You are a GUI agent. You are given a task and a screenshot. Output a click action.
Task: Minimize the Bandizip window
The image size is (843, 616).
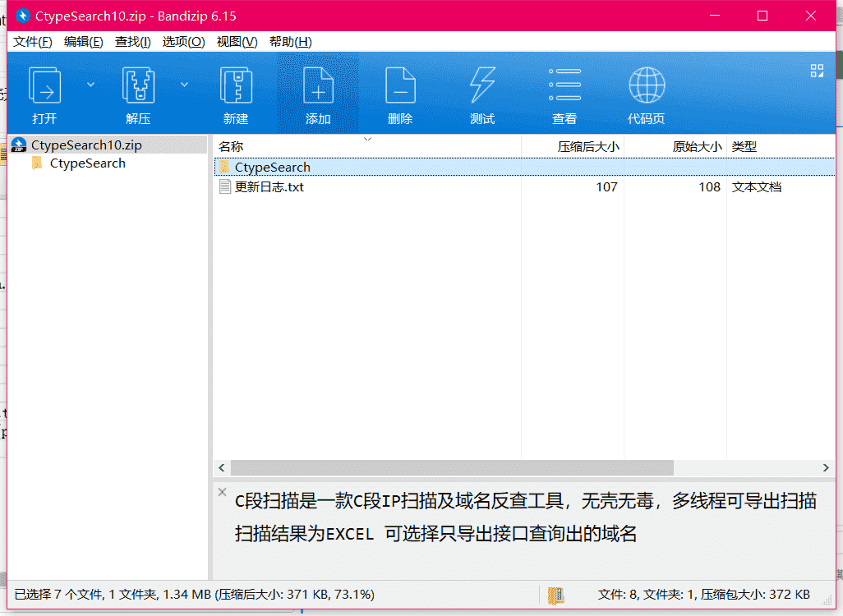click(x=715, y=16)
